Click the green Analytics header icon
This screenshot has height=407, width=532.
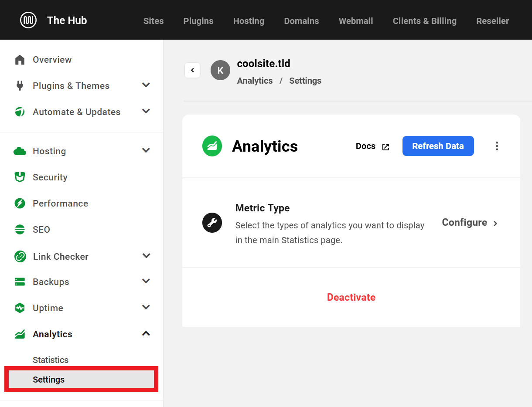click(x=212, y=146)
